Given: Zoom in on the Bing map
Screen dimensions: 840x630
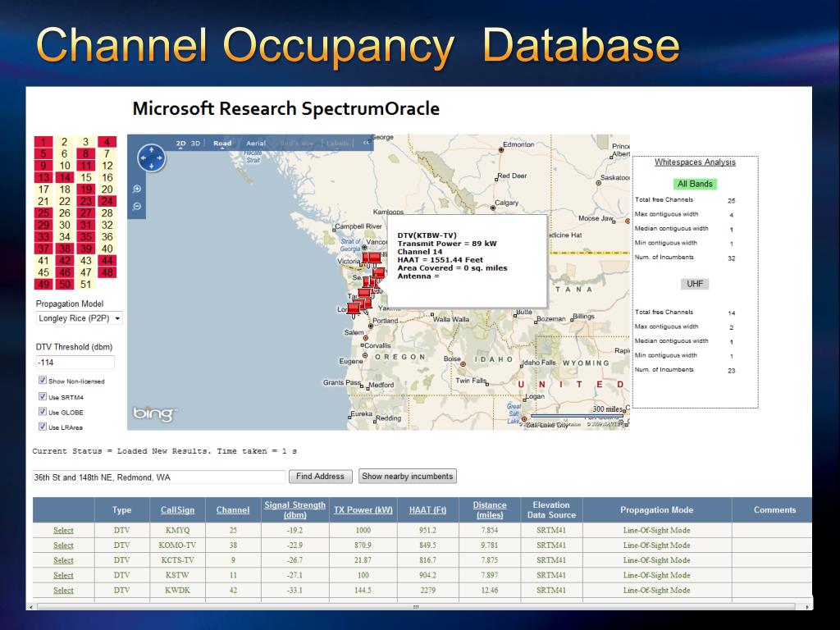Looking at the screenshot, I should point(137,189).
